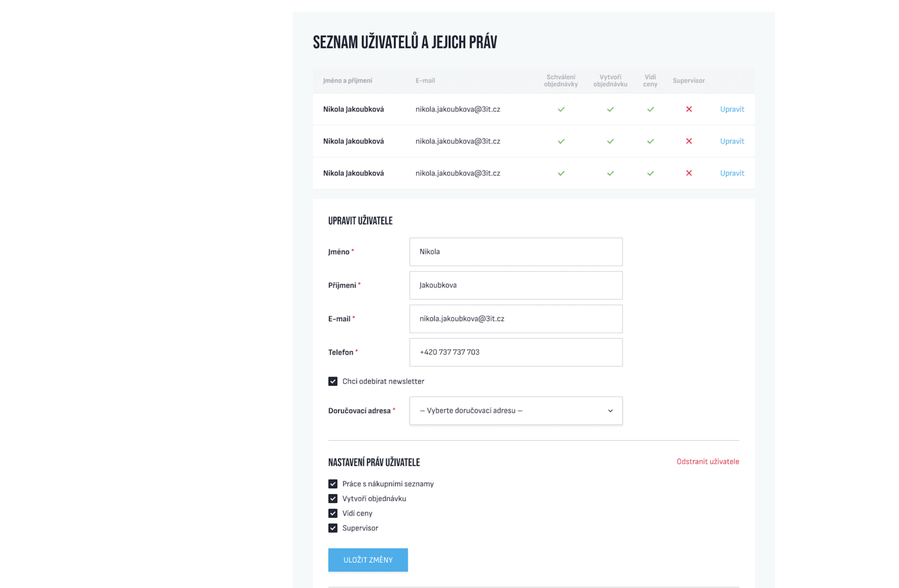Focus the Příjmení input field
The width and height of the screenshot is (899, 588).
516,285
